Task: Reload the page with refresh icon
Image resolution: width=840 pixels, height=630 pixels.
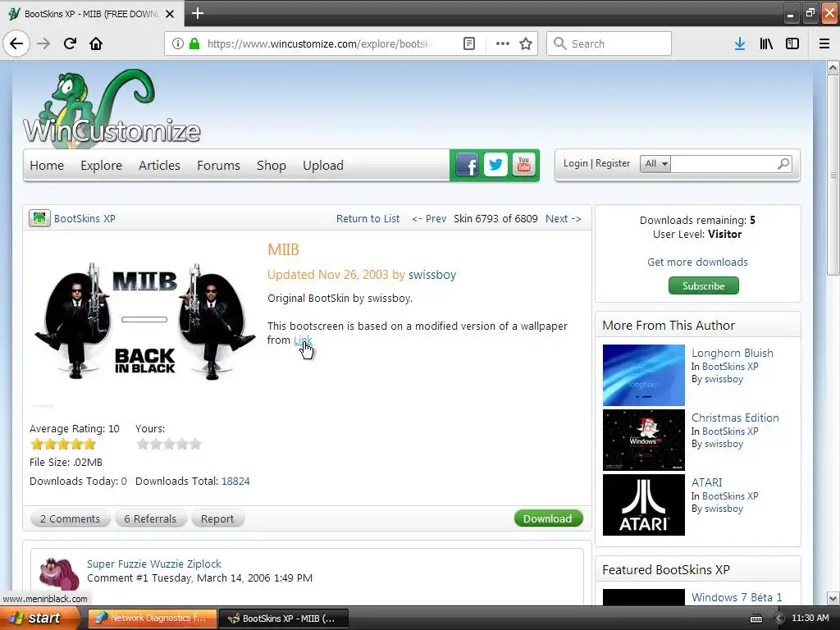Action: pos(70,43)
